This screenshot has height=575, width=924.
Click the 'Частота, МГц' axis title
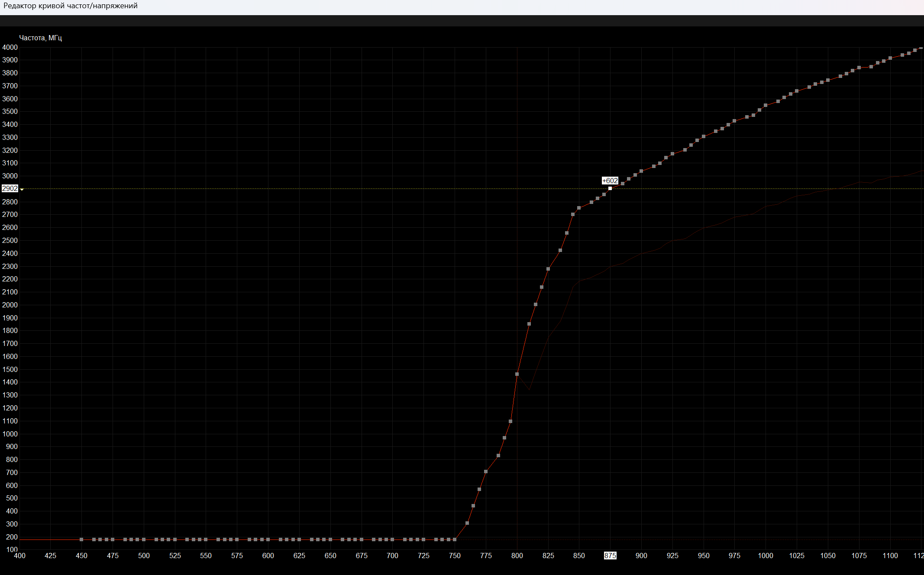click(x=40, y=38)
